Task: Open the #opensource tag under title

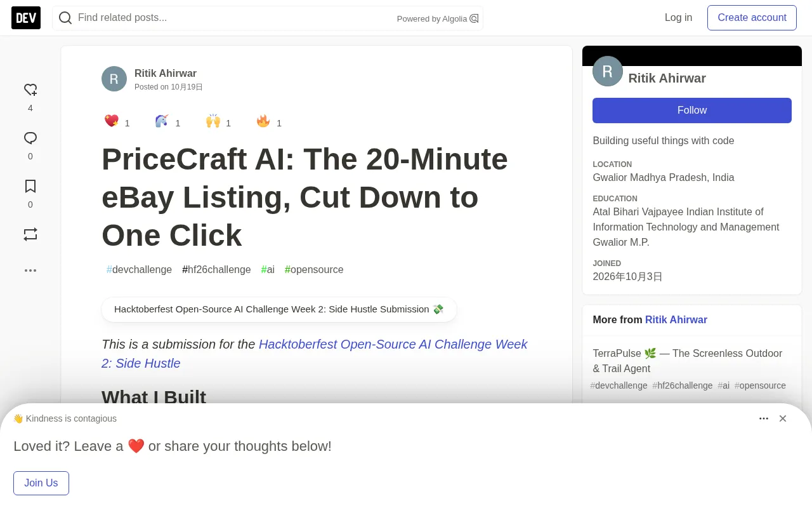Action: pyautogui.click(x=314, y=270)
